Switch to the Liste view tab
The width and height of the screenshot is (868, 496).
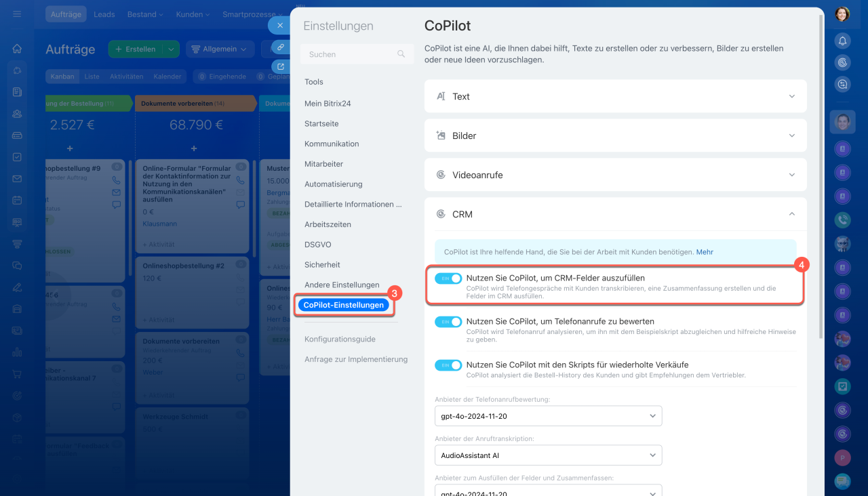pyautogui.click(x=92, y=77)
